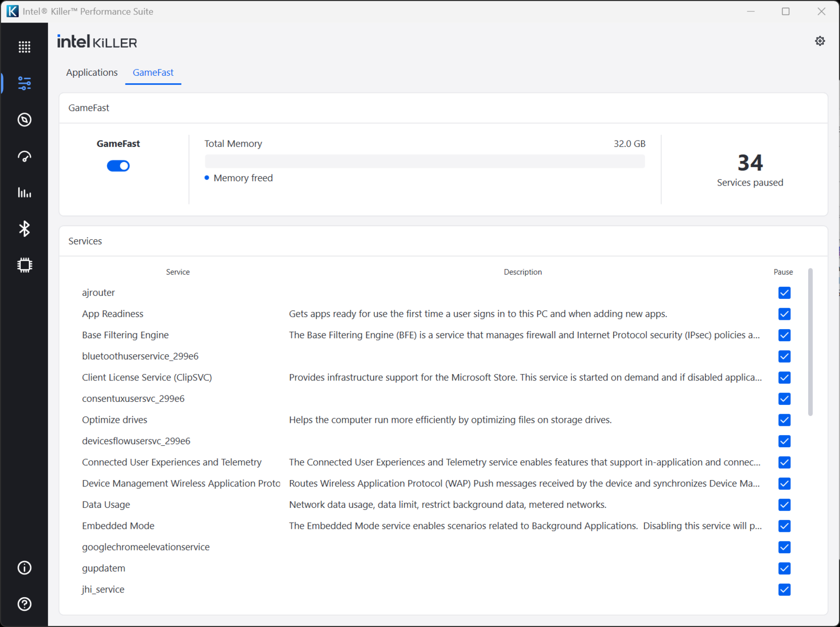This screenshot has width=840, height=627.
Task: Uncheck Pause for ajrouter service
Action: (784, 293)
